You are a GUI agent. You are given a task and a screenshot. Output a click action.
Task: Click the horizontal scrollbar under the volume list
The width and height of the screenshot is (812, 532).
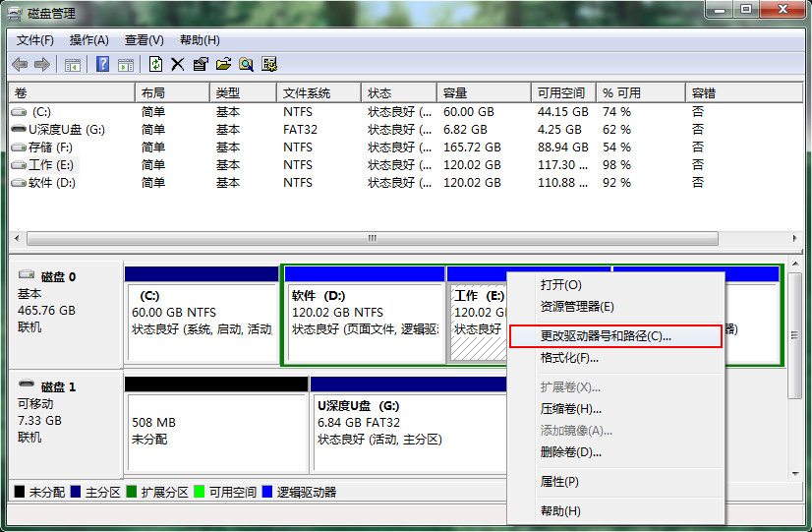(x=372, y=238)
